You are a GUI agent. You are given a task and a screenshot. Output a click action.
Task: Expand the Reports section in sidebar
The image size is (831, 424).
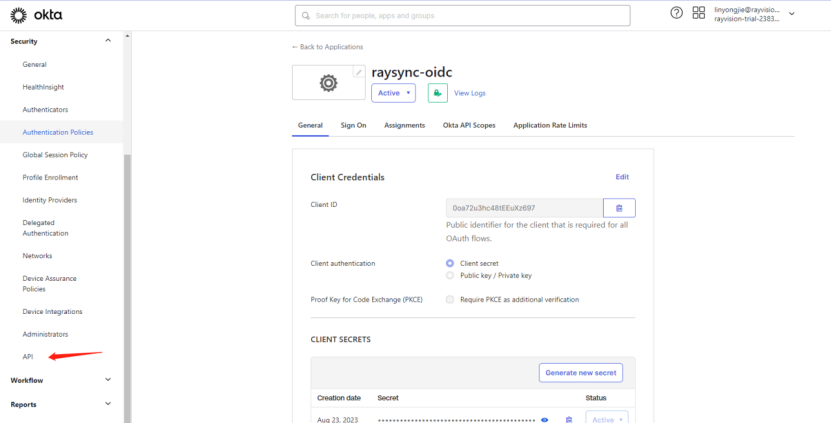108,404
